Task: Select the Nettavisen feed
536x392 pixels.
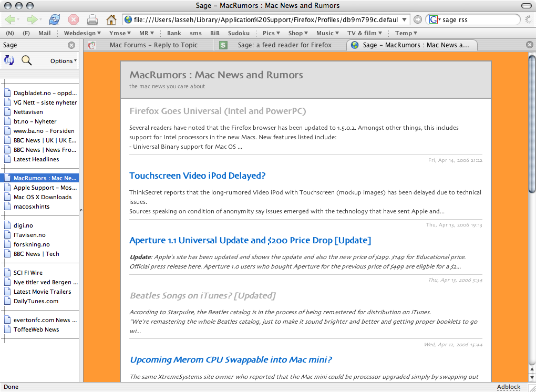Action: tap(39, 112)
